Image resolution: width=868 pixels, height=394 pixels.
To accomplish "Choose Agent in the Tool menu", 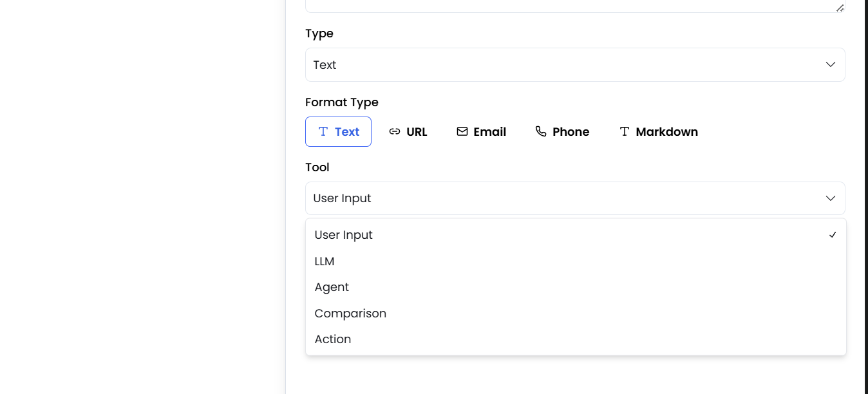I will [332, 286].
